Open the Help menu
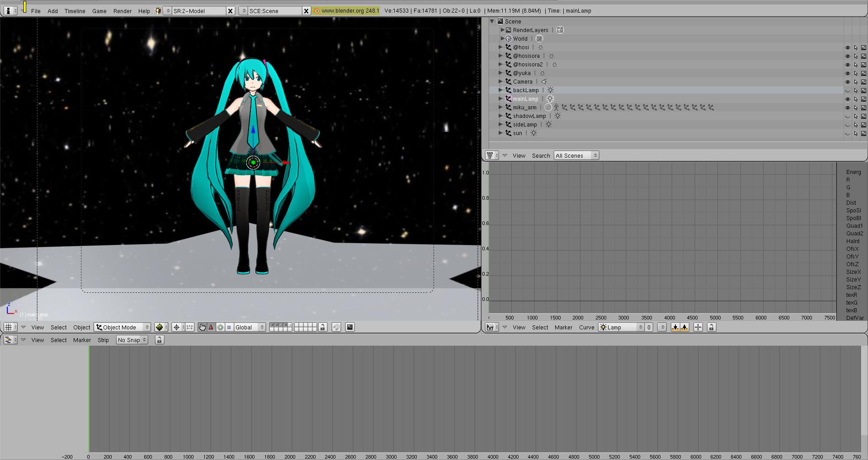This screenshot has height=460, width=868. pyautogui.click(x=144, y=11)
